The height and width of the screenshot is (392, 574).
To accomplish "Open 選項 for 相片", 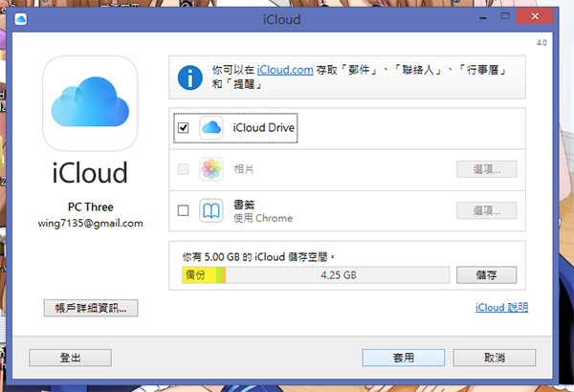I will 486,169.
